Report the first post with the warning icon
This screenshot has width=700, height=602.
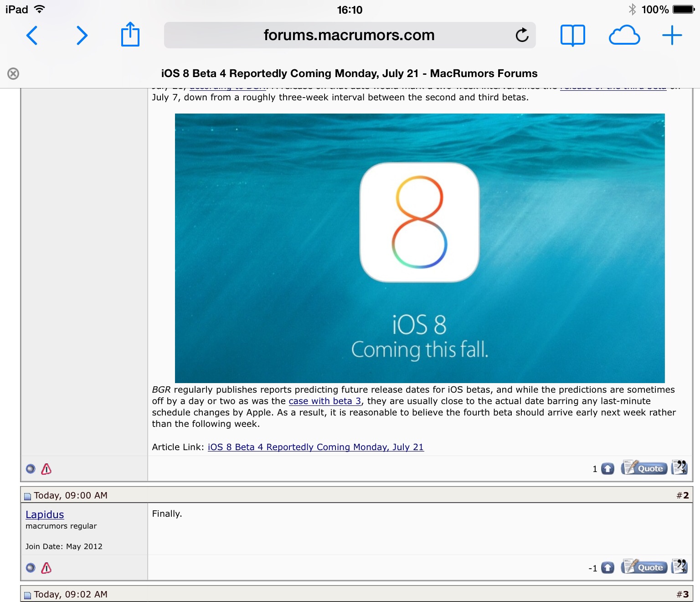(x=46, y=468)
